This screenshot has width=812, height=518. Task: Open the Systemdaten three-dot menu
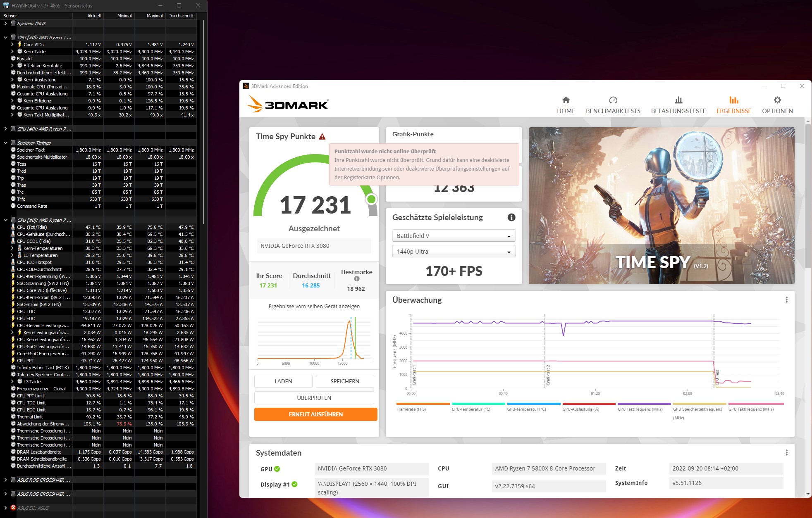pyautogui.click(x=786, y=453)
